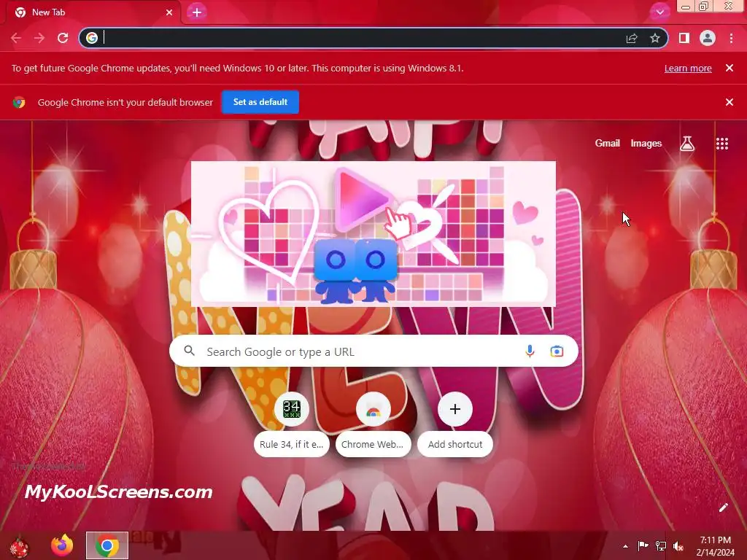Open the Learn more link
Screen dimensions: 747x560
coord(688,68)
